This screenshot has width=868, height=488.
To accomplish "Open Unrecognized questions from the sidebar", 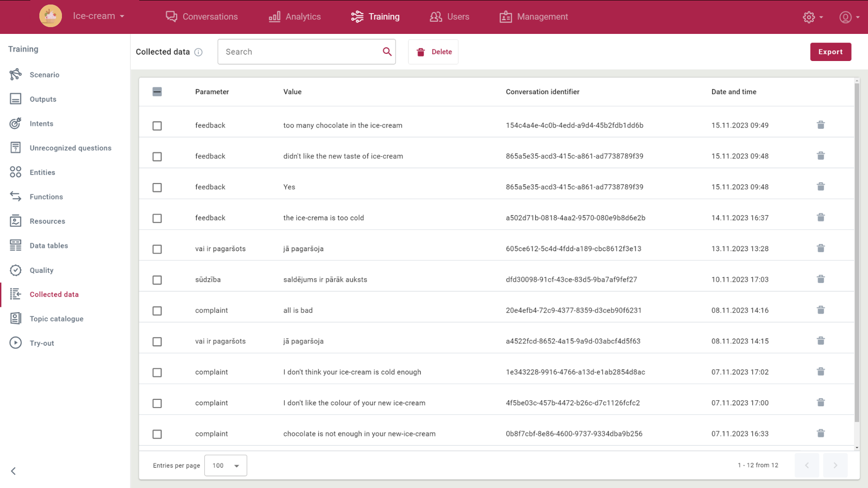I will [x=71, y=148].
